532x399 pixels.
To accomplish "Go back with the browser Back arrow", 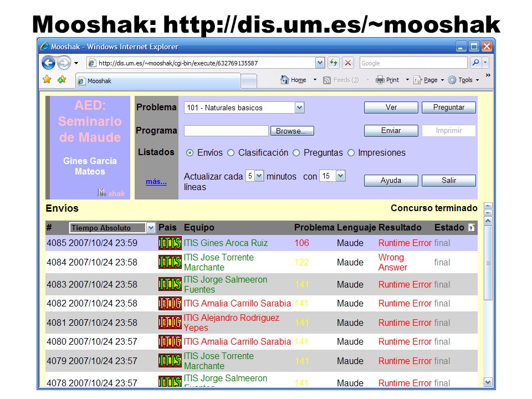I will 48,63.
